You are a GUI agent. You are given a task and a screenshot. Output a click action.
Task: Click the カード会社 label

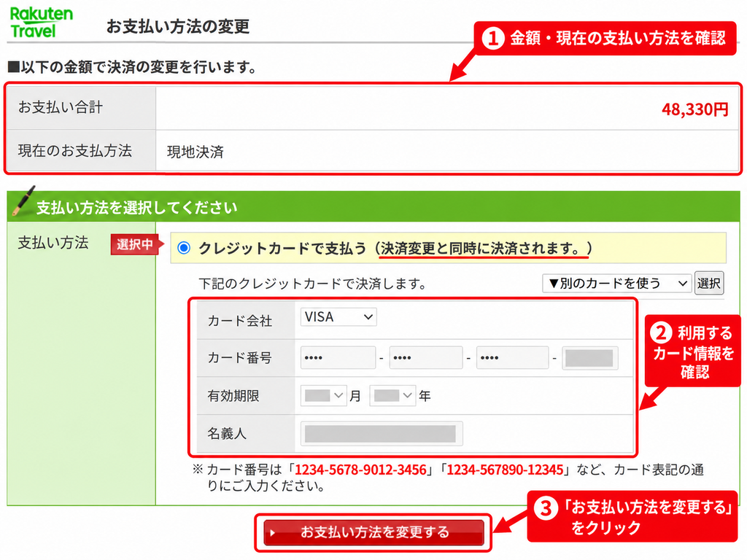coord(239,321)
